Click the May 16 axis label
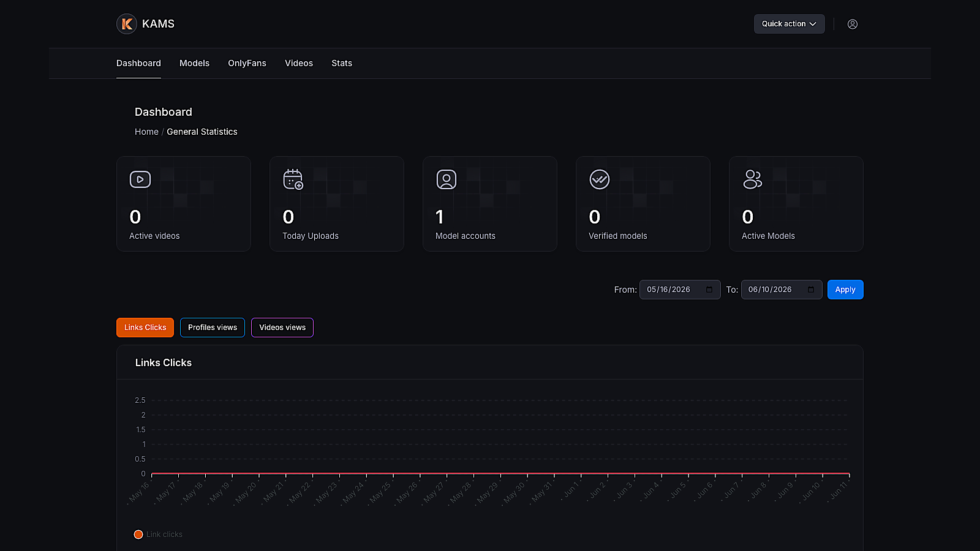Screen dimensions: 980x551 coord(140,492)
